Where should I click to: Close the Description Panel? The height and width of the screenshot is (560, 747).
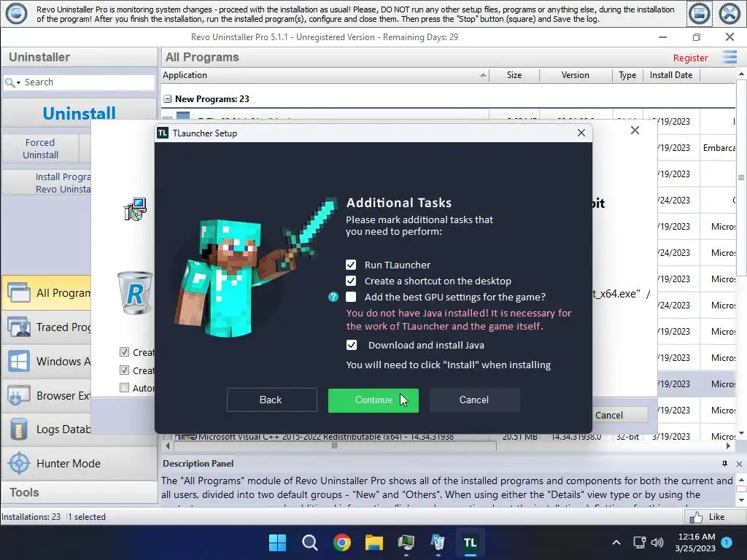739,464
